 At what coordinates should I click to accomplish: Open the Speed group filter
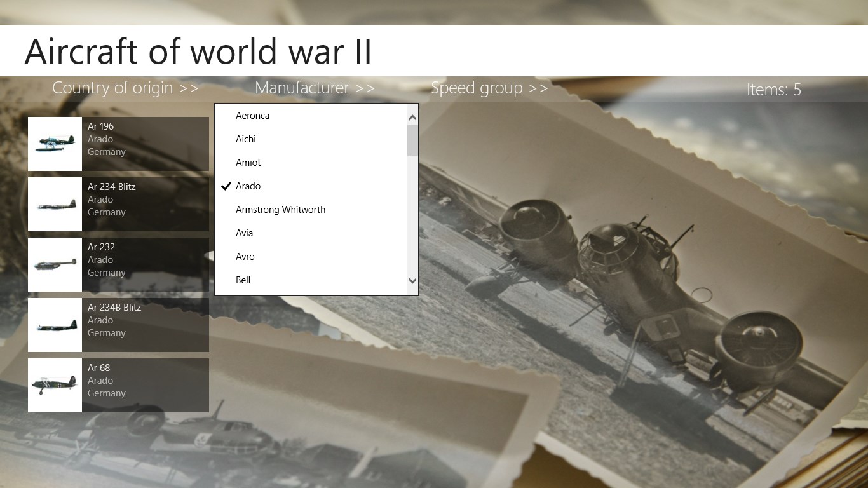coord(489,88)
